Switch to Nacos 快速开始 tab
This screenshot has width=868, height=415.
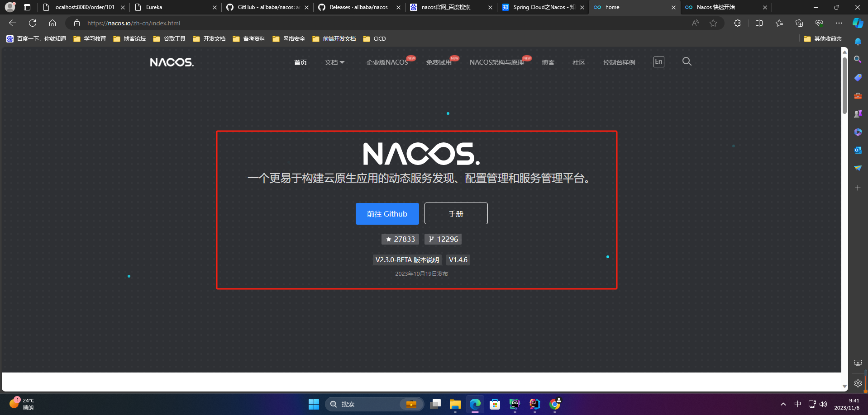(727, 7)
